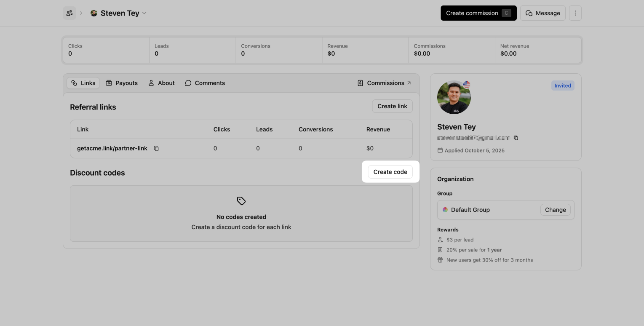Change the partner's Default Group
The height and width of the screenshot is (326, 644).
click(x=555, y=210)
